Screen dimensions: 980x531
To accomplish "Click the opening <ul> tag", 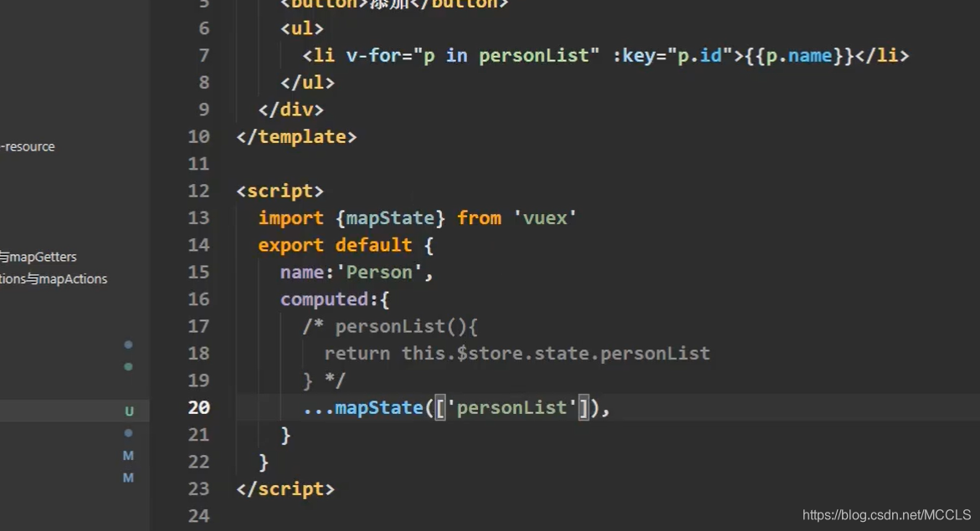I will [302, 28].
